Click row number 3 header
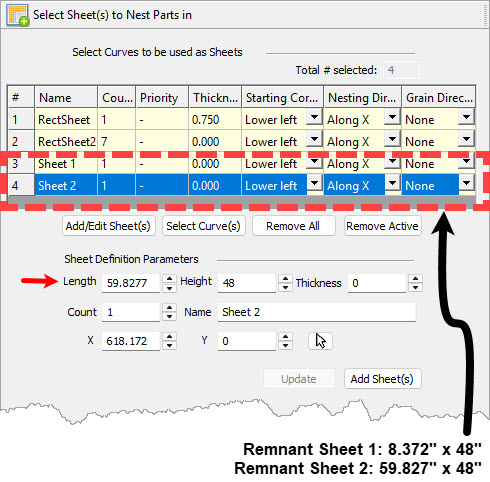The image size is (490, 482). (21, 163)
